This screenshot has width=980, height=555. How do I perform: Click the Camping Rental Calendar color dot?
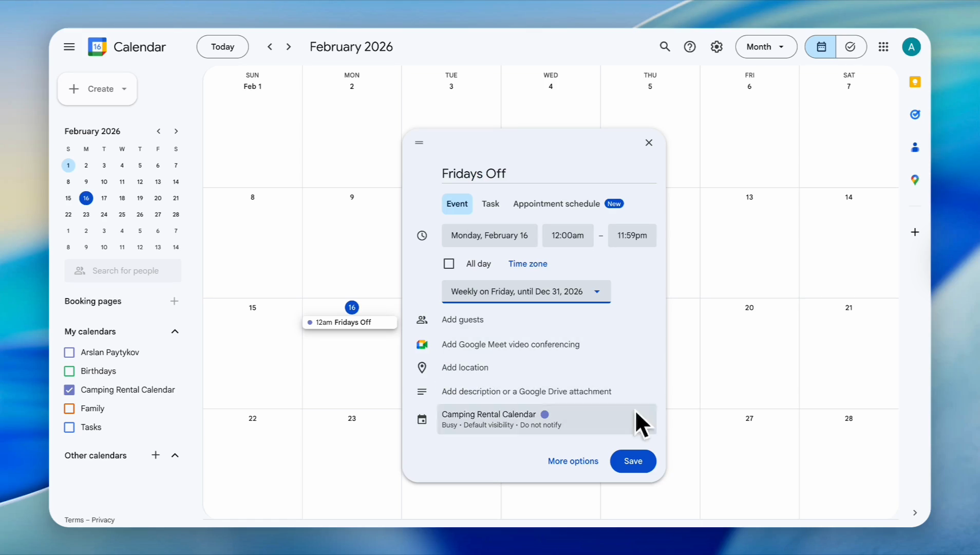(544, 414)
